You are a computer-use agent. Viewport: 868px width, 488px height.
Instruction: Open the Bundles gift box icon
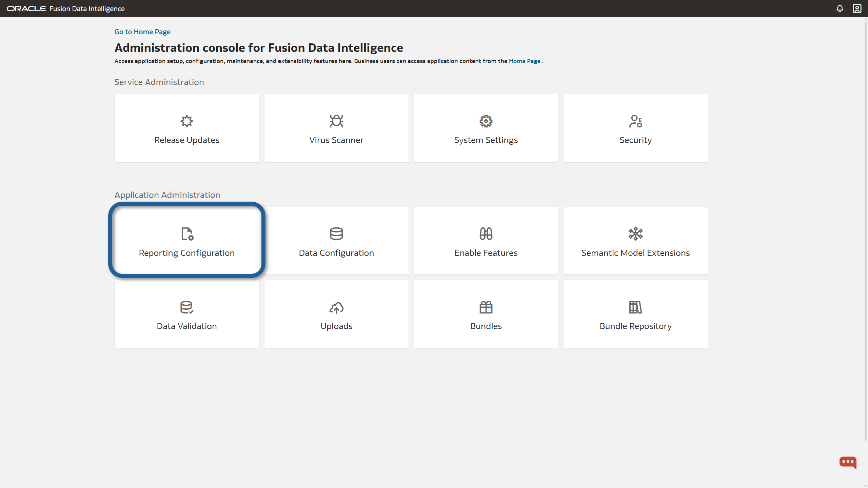coord(486,307)
